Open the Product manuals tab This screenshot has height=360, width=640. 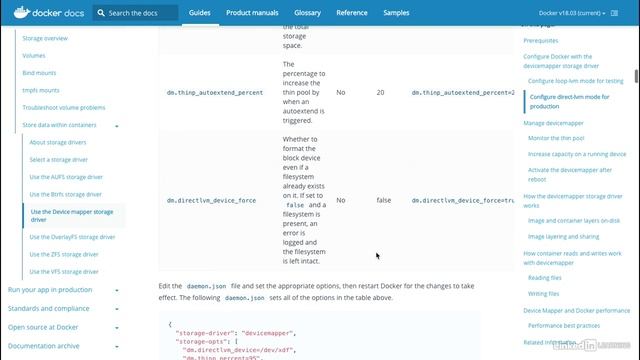[252, 13]
